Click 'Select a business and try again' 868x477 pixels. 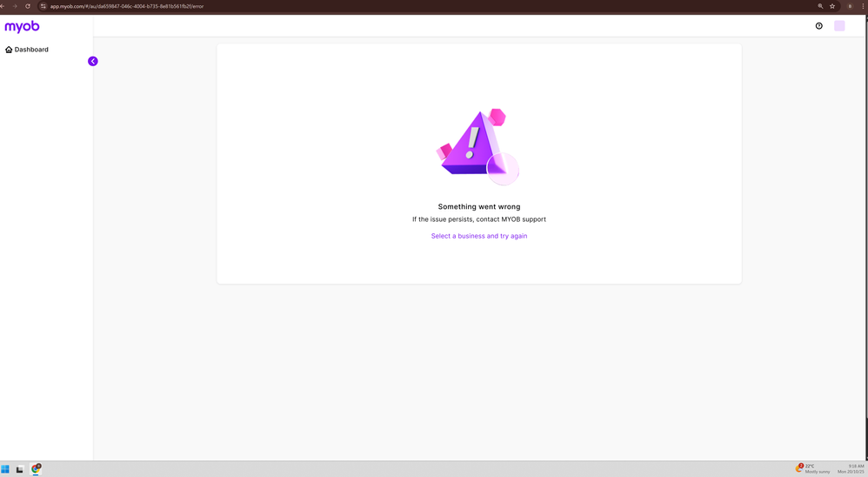tap(478, 236)
